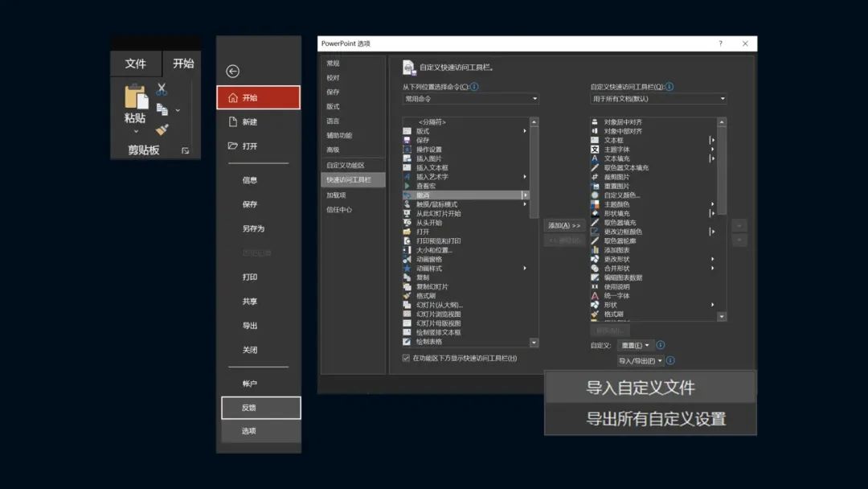Click 新建 in backstage menu
The image size is (868, 489).
pyautogui.click(x=259, y=121)
